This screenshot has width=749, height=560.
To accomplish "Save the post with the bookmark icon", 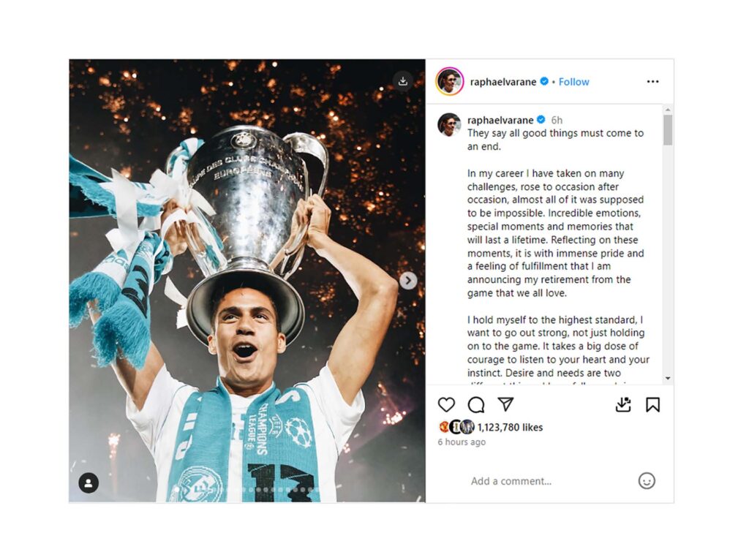I will tap(652, 404).
